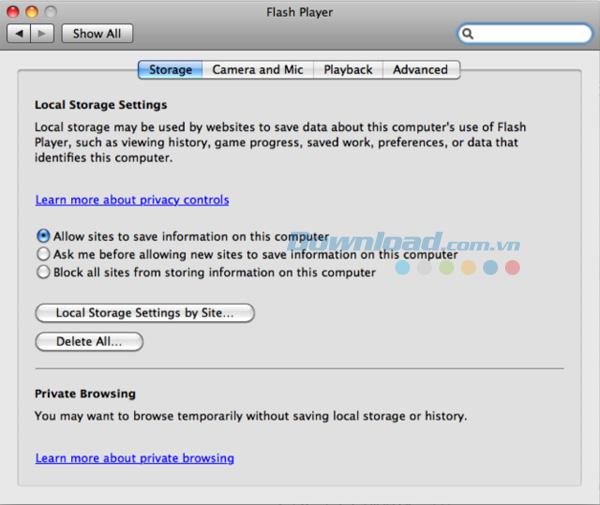The width and height of the screenshot is (600, 505).
Task: Open Local Storage Settings by Site
Action: point(145,313)
